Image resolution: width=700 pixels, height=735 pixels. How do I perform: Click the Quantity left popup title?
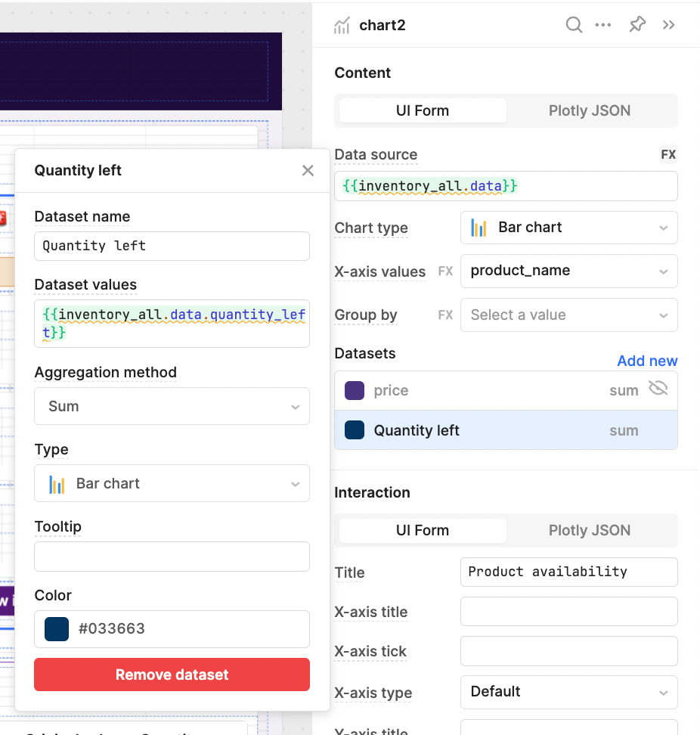(x=78, y=170)
